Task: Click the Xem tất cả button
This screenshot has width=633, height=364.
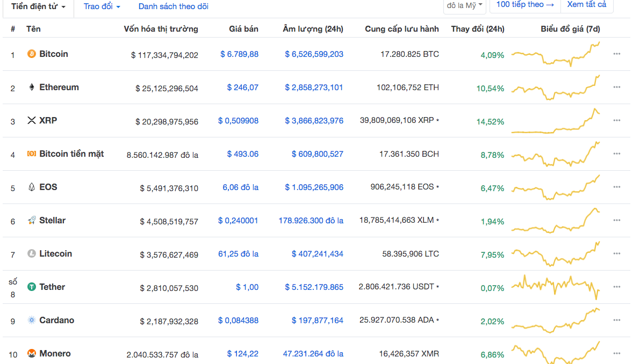Action: [587, 5]
